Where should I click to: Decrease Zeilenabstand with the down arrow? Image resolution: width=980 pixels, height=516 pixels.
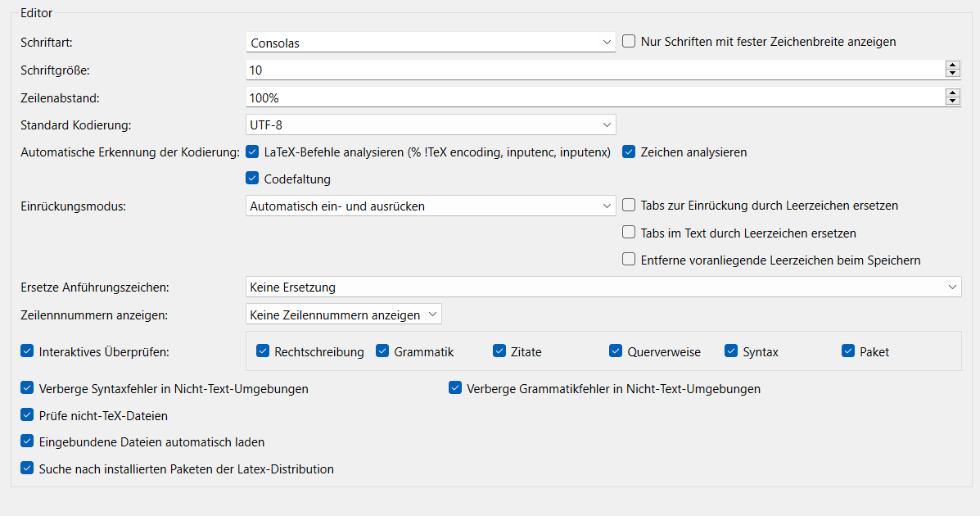click(952, 102)
